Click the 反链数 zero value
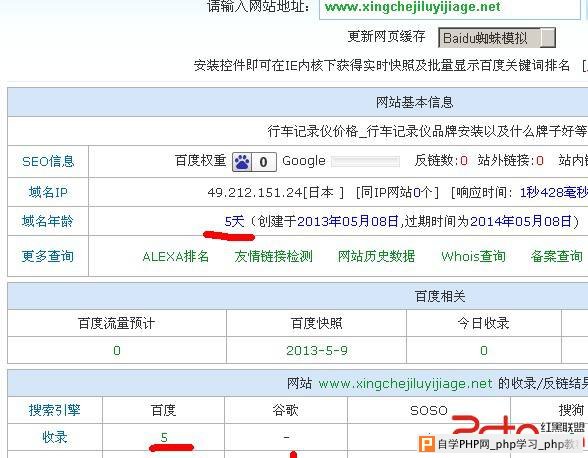 (x=464, y=161)
